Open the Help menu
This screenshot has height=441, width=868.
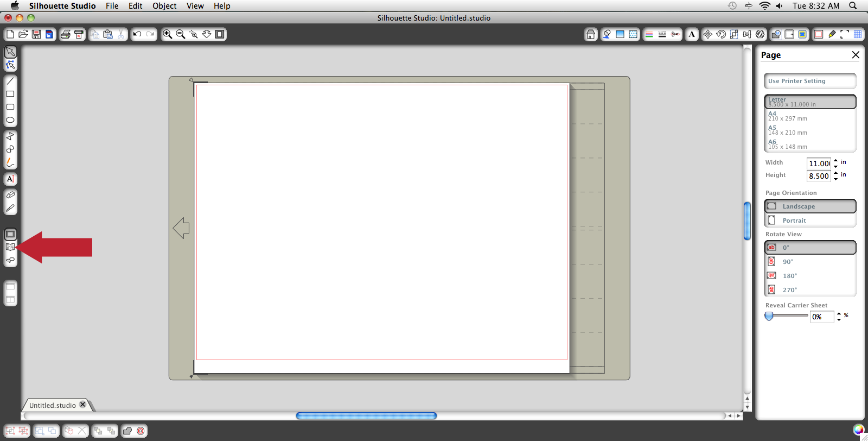(x=222, y=6)
